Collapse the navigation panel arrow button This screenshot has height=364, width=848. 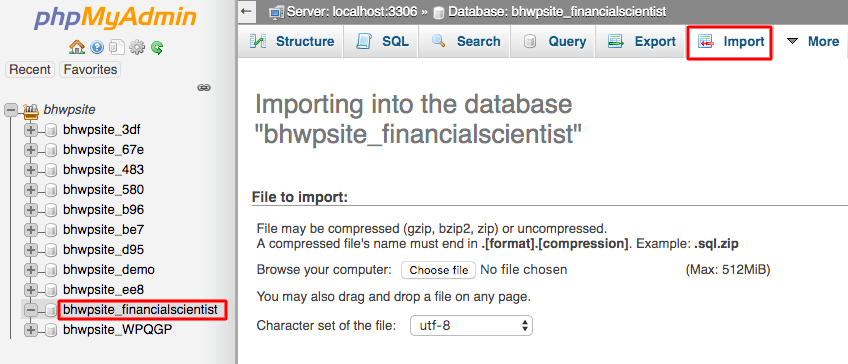(x=247, y=11)
